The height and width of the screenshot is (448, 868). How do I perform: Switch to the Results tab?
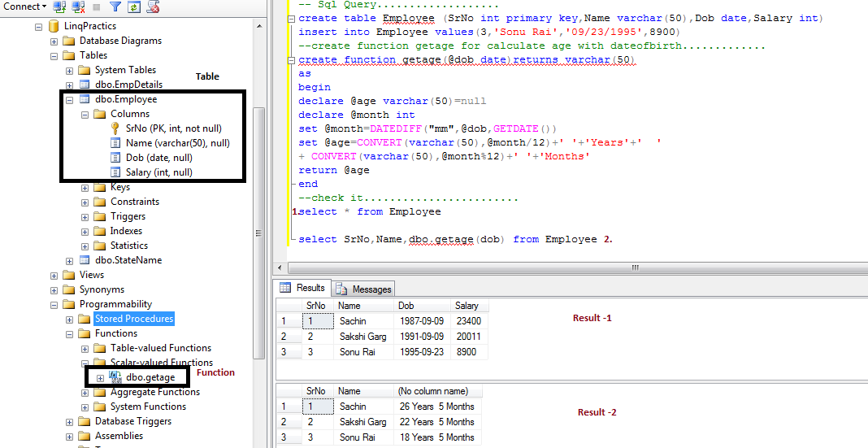pos(303,288)
